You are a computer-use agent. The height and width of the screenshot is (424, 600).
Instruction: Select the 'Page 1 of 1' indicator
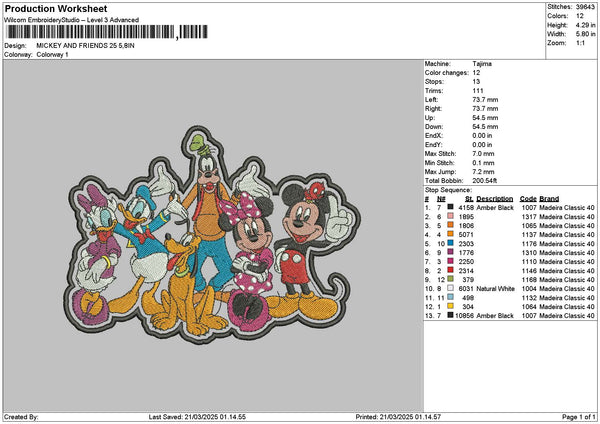click(579, 417)
